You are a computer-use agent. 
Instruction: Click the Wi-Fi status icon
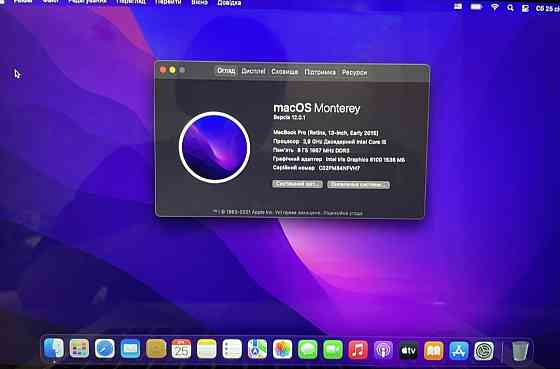tap(495, 7)
